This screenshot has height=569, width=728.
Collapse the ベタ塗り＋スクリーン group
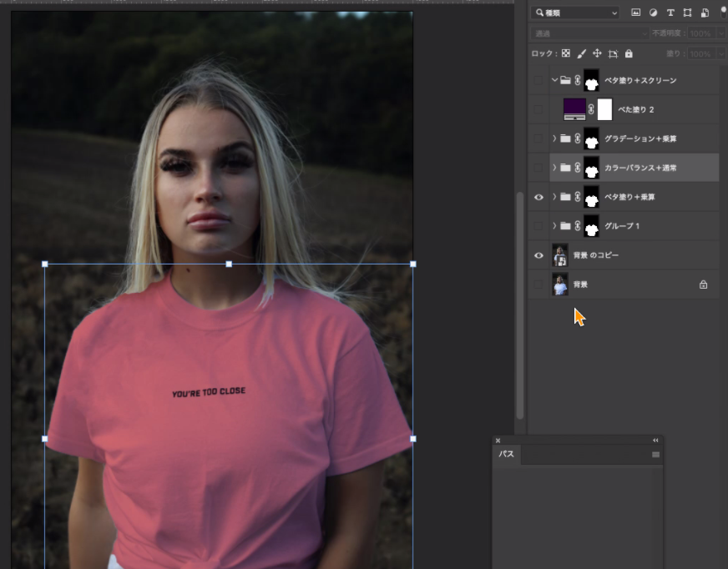[x=554, y=81]
